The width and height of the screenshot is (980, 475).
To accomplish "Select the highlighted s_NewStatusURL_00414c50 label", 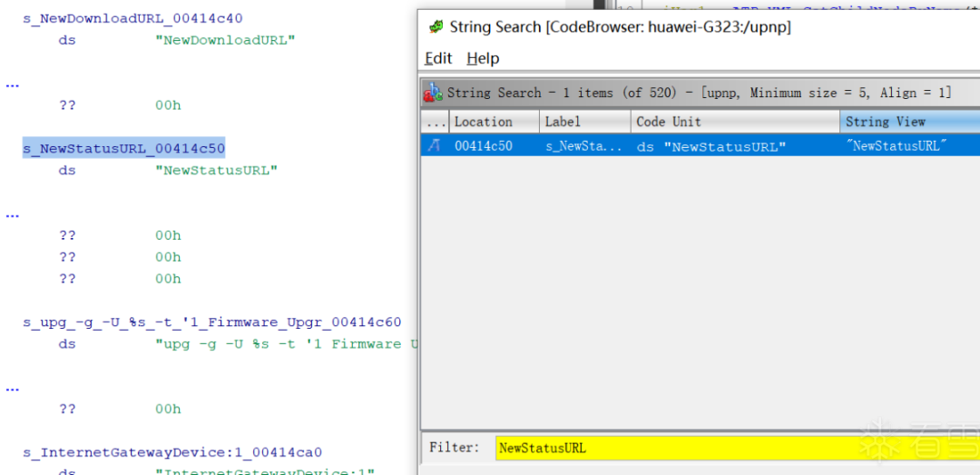I will (123, 148).
